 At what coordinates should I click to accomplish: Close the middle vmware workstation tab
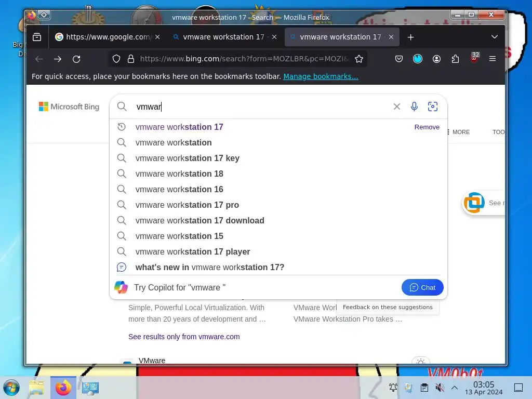[x=274, y=37]
